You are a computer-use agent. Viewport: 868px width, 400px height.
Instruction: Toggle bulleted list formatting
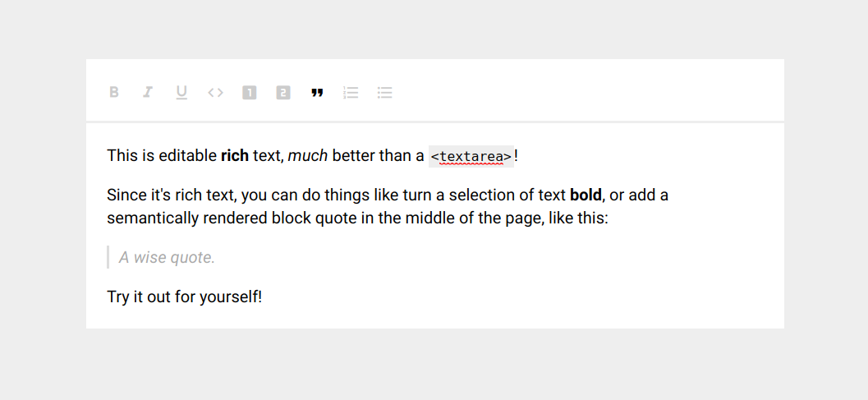tap(384, 93)
